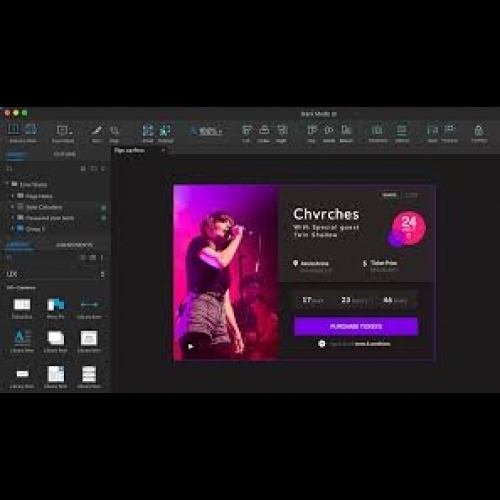The image size is (500, 500).
Task: Click the Group icon in the toolbar
Action: point(148,130)
